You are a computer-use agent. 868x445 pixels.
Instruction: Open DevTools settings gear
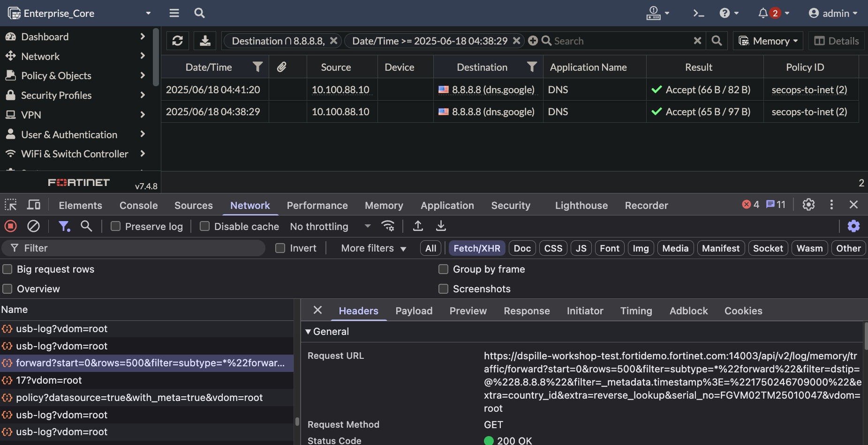(808, 205)
